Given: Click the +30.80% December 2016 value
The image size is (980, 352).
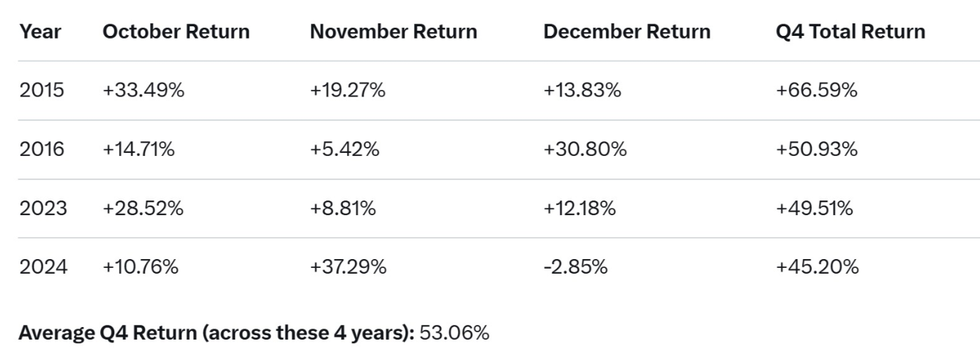Looking at the screenshot, I should click(x=585, y=150).
